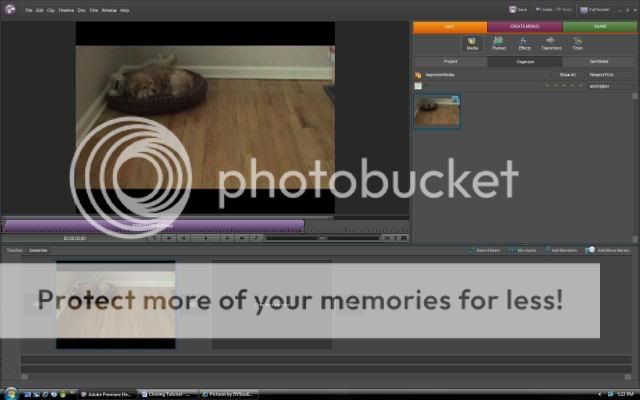
Task: Switch to the Project sub-tab
Action: [x=451, y=62]
